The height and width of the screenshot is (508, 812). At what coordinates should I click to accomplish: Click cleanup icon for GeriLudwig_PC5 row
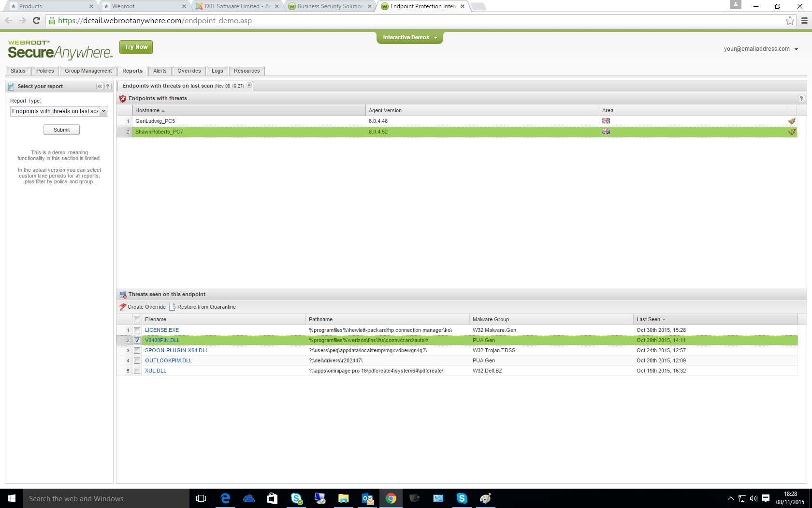pyautogui.click(x=792, y=121)
